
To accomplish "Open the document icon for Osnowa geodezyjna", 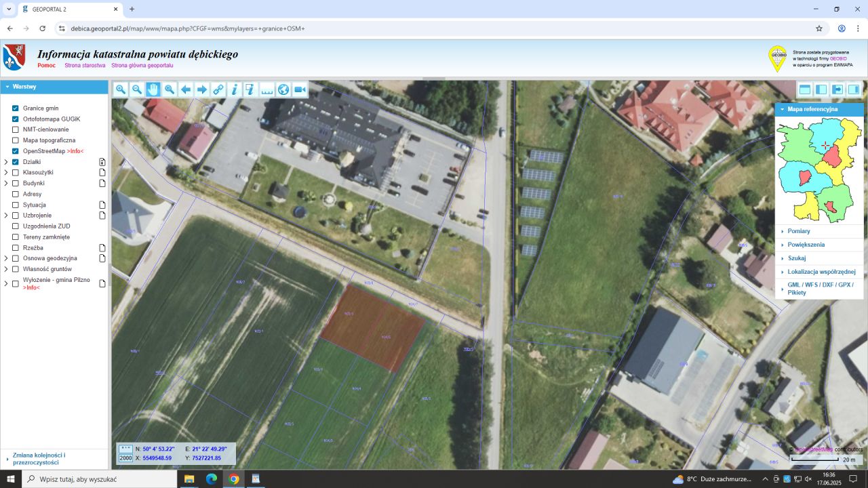I will pos(102,258).
